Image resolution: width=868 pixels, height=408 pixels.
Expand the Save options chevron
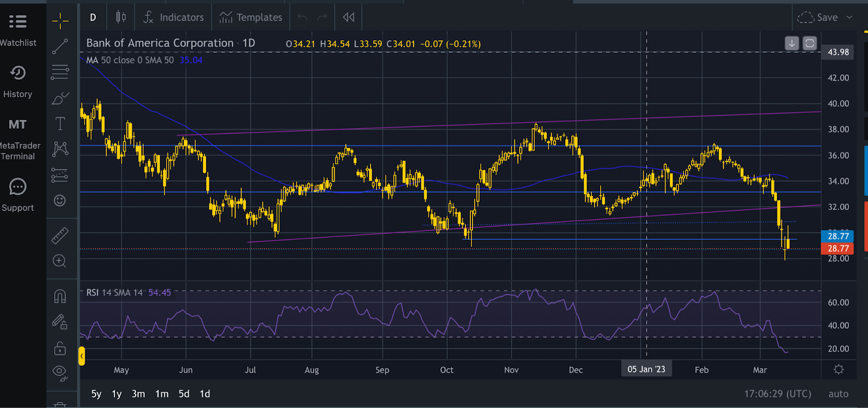[850, 17]
